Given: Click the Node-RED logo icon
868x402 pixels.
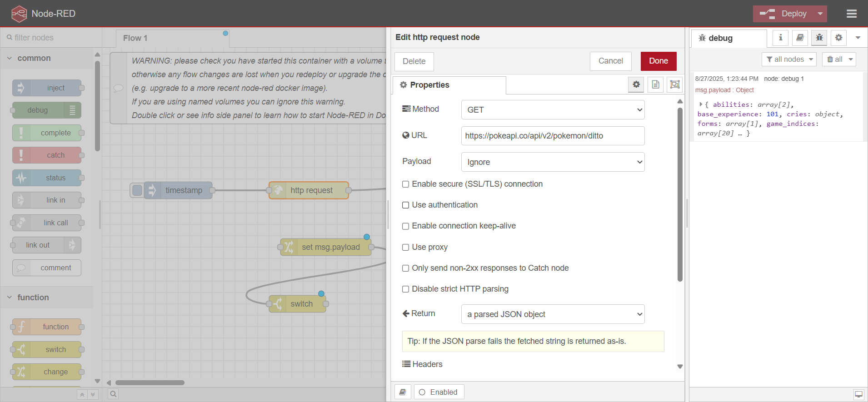Looking at the screenshot, I should point(19,14).
